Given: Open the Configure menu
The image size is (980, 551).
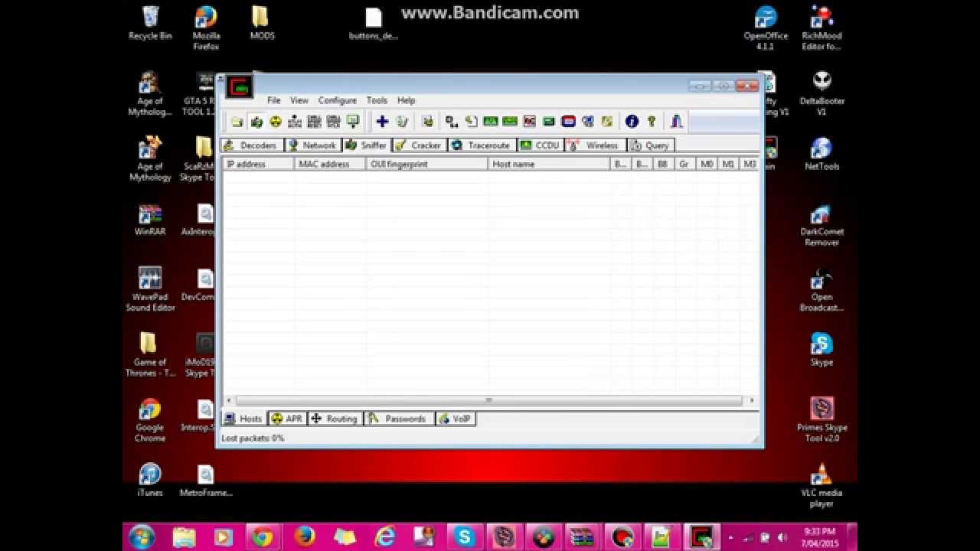Looking at the screenshot, I should tap(338, 100).
